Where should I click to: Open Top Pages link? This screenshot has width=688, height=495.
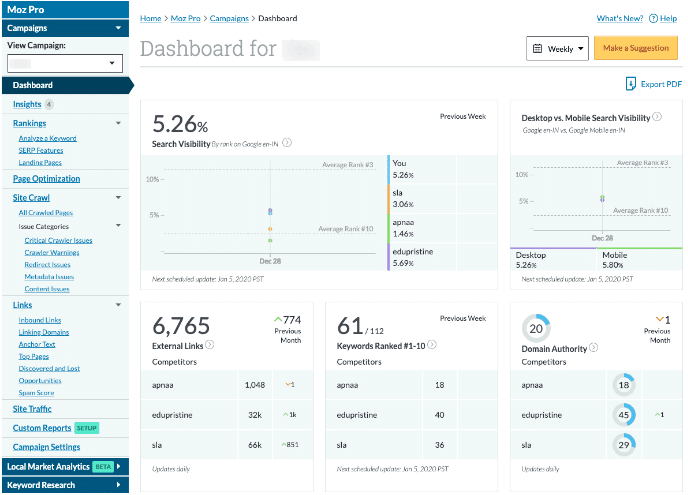point(34,356)
